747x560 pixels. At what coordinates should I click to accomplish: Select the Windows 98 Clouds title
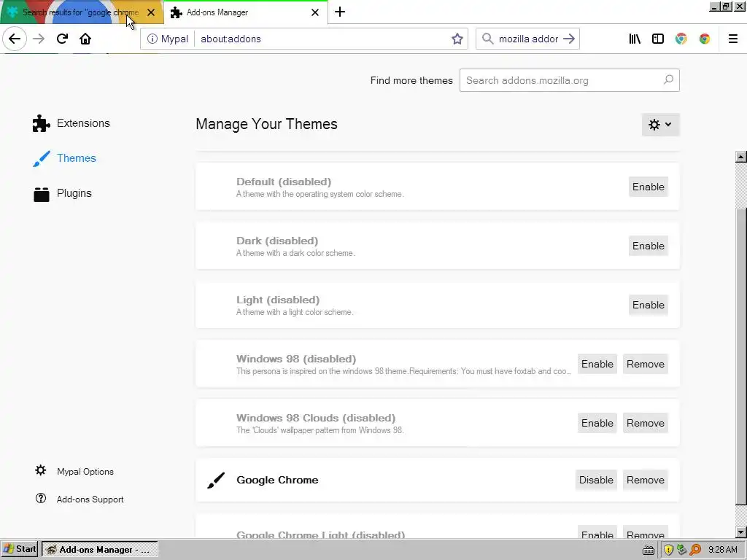[x=316, y=418]
